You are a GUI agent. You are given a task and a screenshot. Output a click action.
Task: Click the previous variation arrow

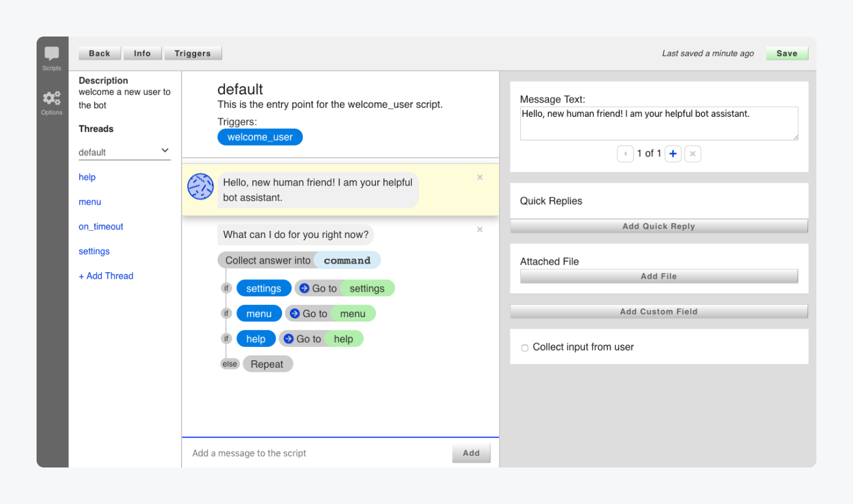[x=625, y=154]
